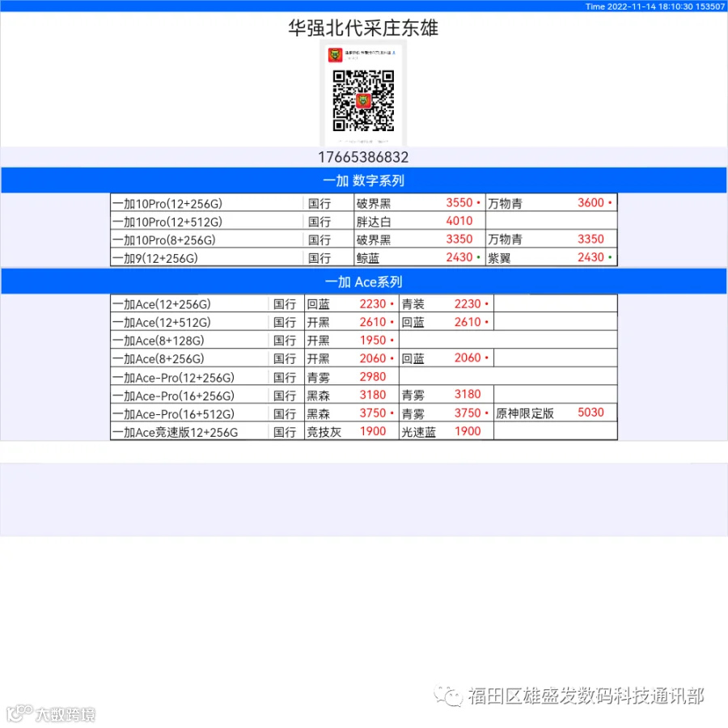Click 万物青 price 3350 in 8+256G row
Image resolution: width=728 pixels, height=728 pixels.
coord(590,239)
